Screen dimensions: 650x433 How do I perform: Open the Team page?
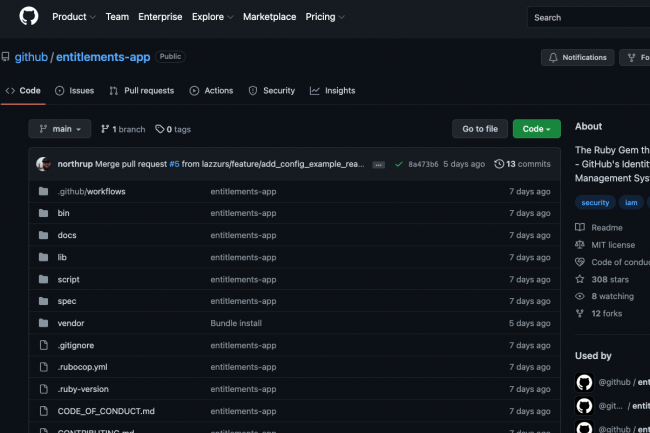[117, 17]
